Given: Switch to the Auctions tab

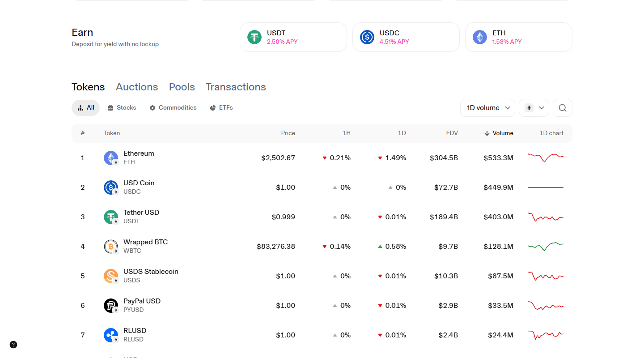Looking at the screenshot, I should click(137, 87).
